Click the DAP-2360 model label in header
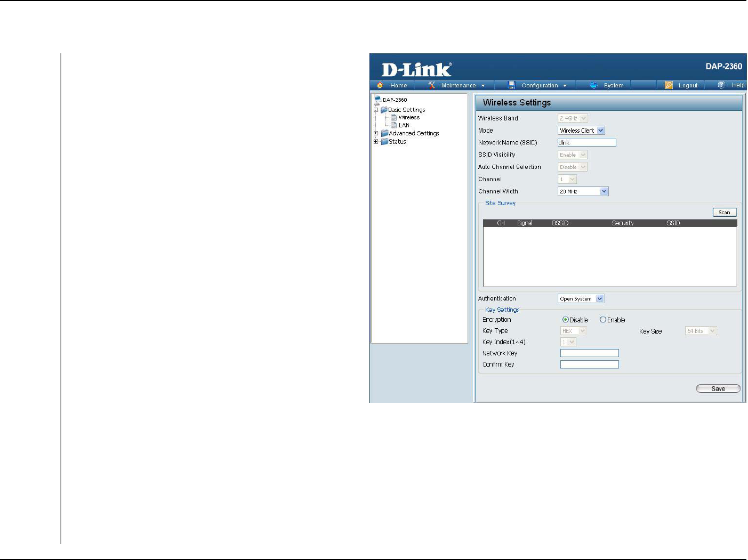The image size is (748, 560). (723, 67)
